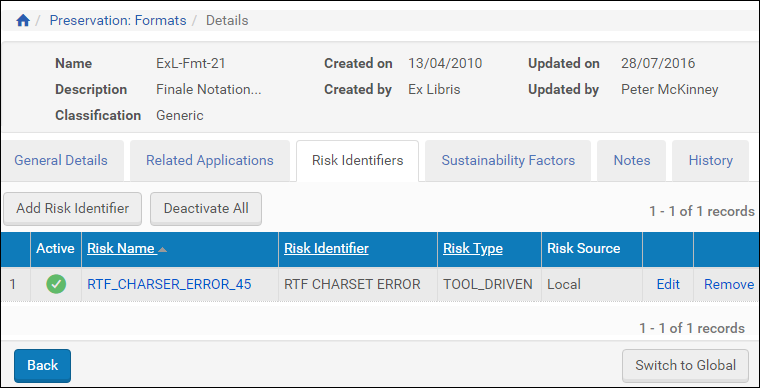
Task: Edit the RTF_CHARSER_ERROR_45 risk row
Action: 668,284
